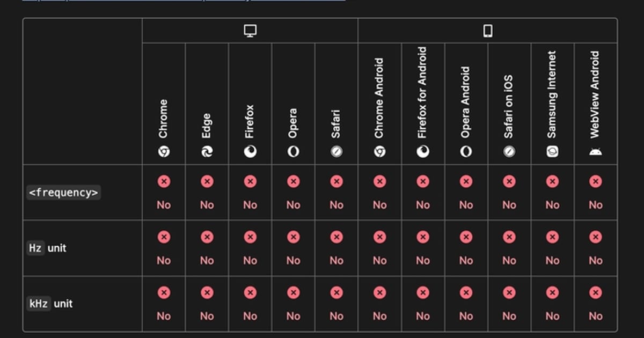The height and width of the screenshot is (338, 644).
Task: Click the Chrome Android icon
Action: point(379,151)
